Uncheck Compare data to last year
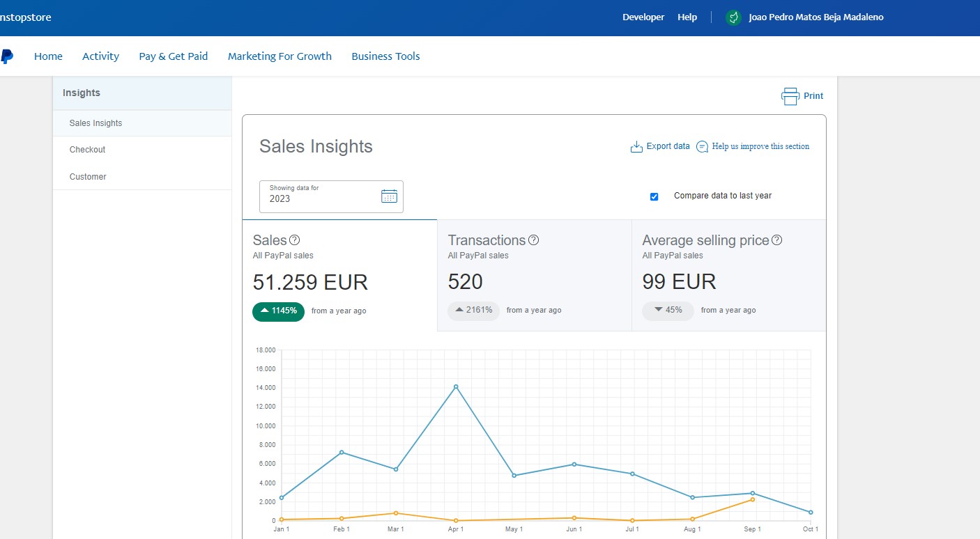Image resolution: width=980 pixels, height=539 pixels. coord(654,196)
